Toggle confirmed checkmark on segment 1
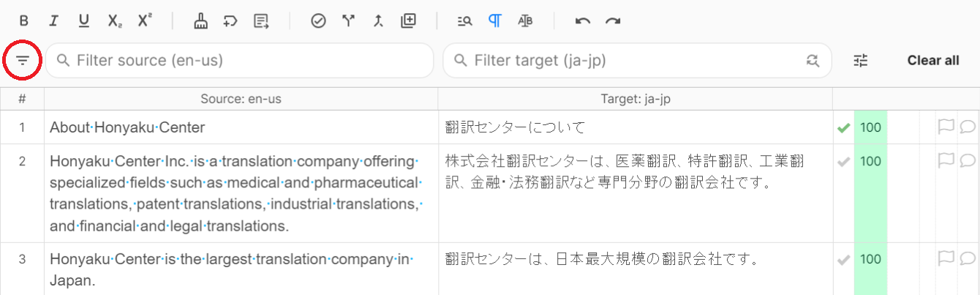 [x=843, y=128]
